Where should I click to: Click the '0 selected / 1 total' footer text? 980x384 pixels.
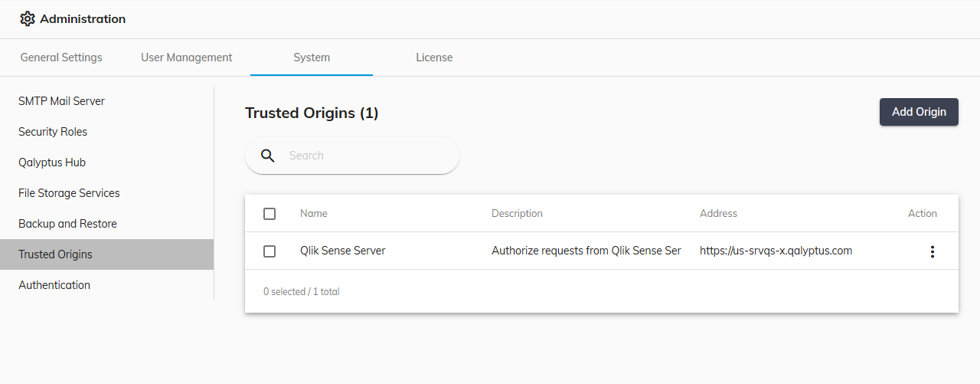[302, 292]
